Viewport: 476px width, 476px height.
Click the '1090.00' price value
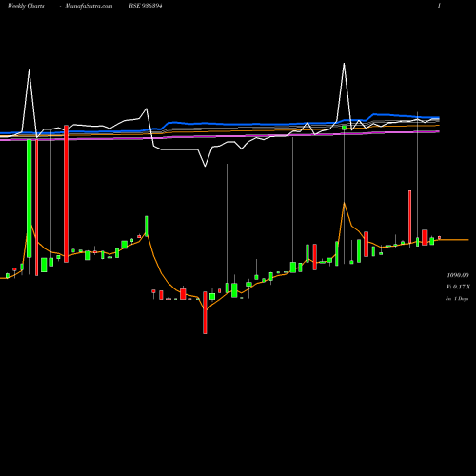[458, 275]
